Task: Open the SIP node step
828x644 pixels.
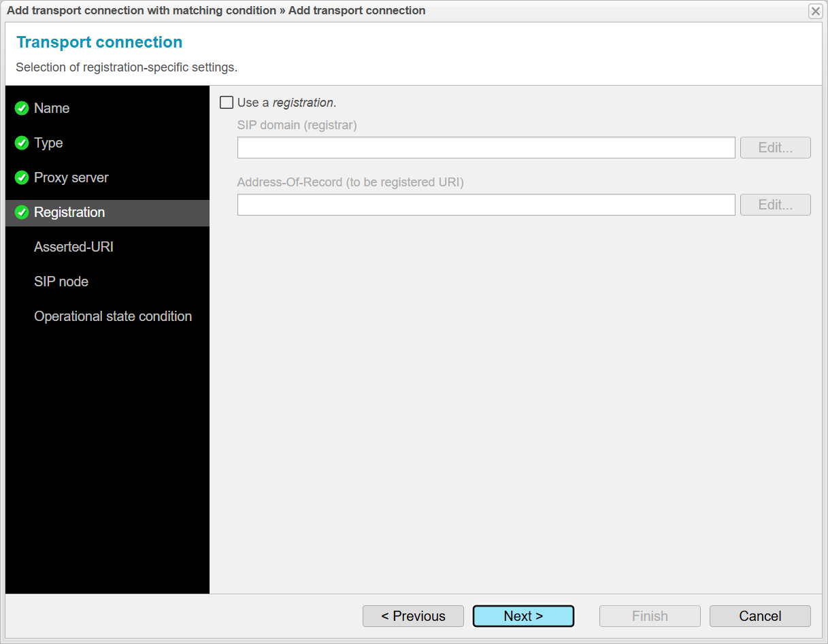Action: (x=61, y=282)
